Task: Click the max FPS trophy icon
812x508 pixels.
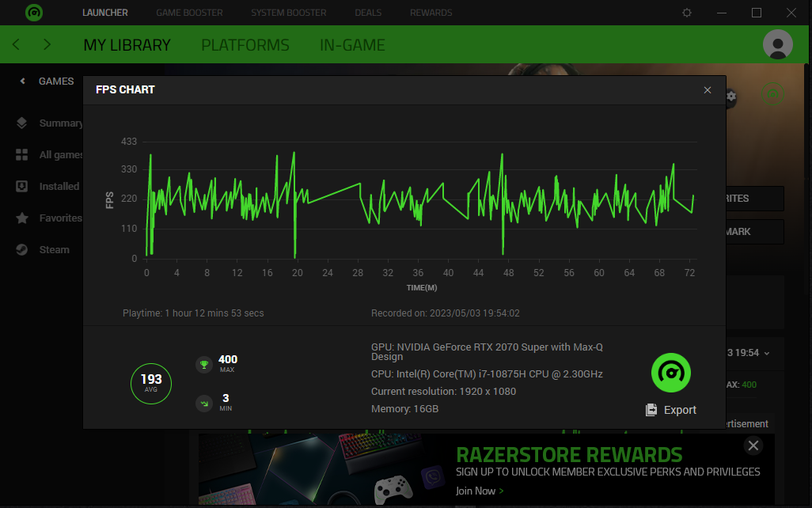Action: tap(204, 365)
